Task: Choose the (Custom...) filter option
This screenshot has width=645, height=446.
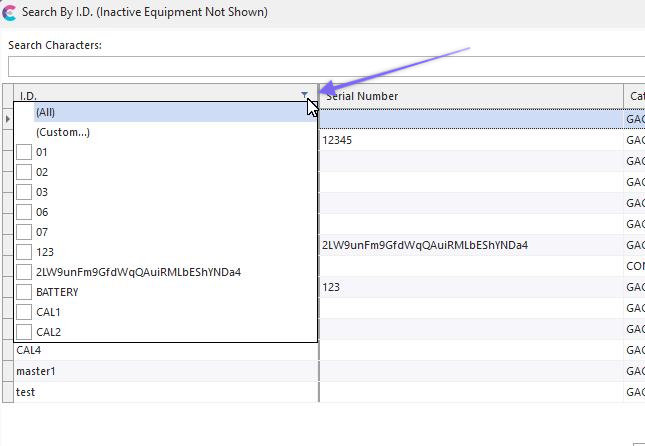Action: click(62, 132)
